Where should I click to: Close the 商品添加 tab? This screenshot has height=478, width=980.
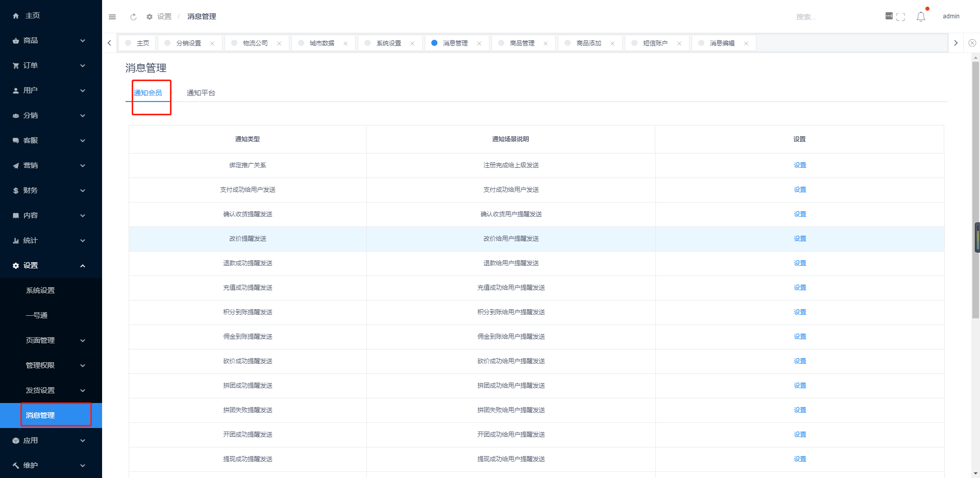click(612, 43)
